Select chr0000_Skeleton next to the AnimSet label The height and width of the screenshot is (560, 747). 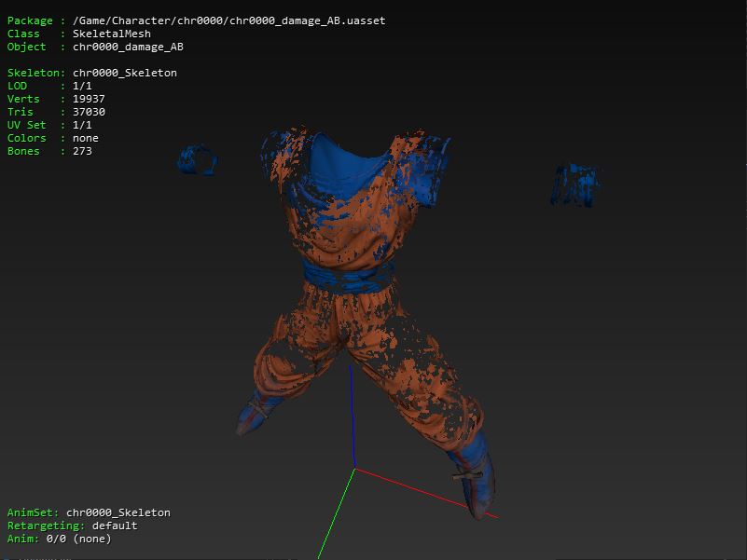click(x=118, y=512)
